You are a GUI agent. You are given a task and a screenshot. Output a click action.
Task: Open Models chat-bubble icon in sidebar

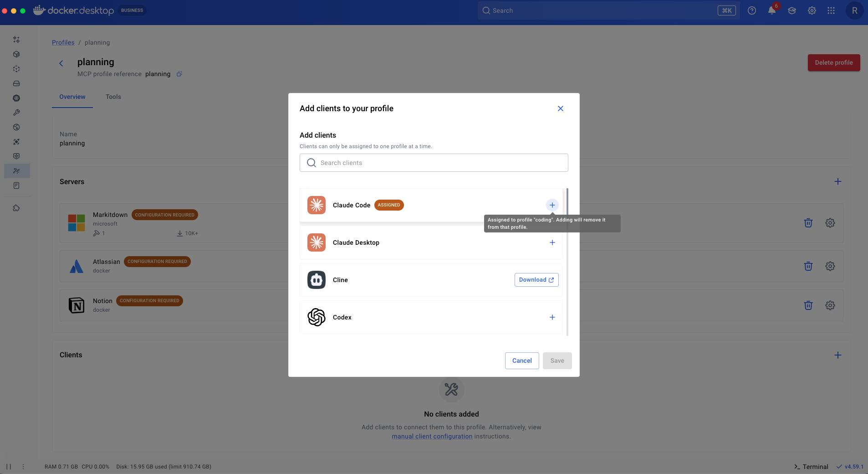click(16, 156)
